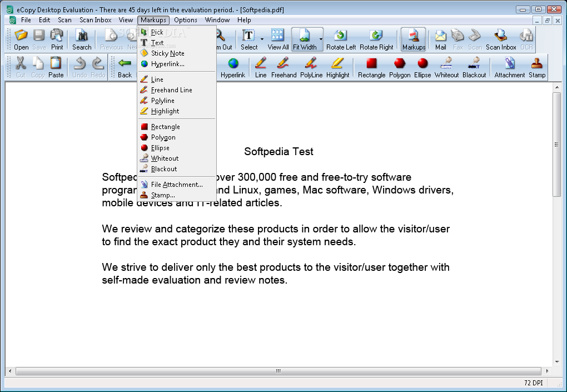Choose Ellipse in the Markups menu

[177, 148]
